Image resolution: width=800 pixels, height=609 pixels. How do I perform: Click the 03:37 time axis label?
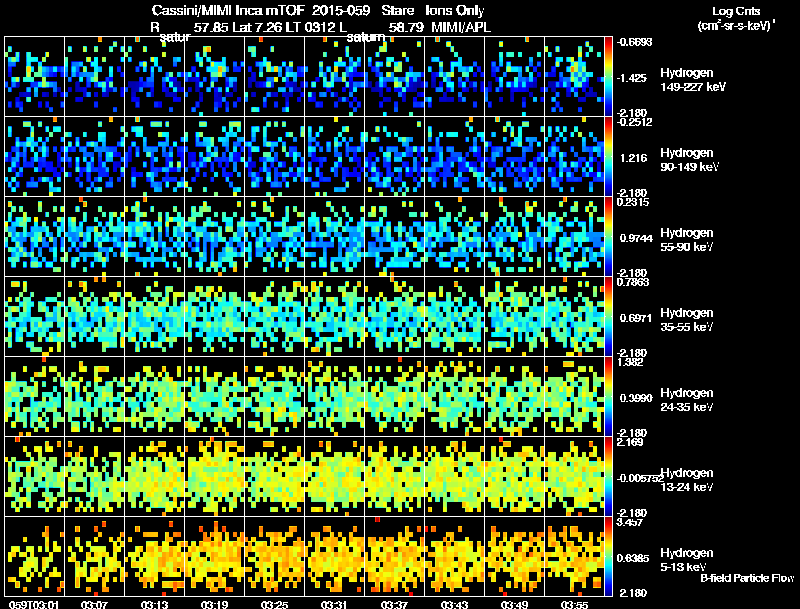pyautogui.click(x=394, y=604)
